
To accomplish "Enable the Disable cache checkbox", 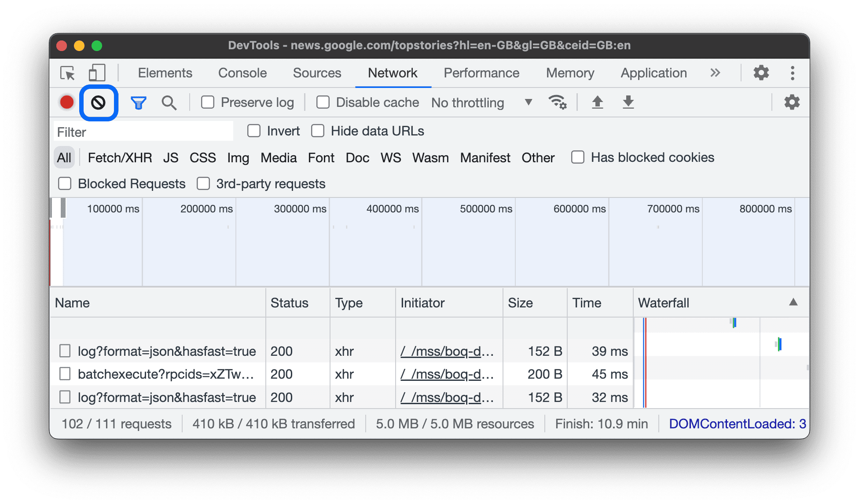I will pyautogui.click(x=322, y=102).
